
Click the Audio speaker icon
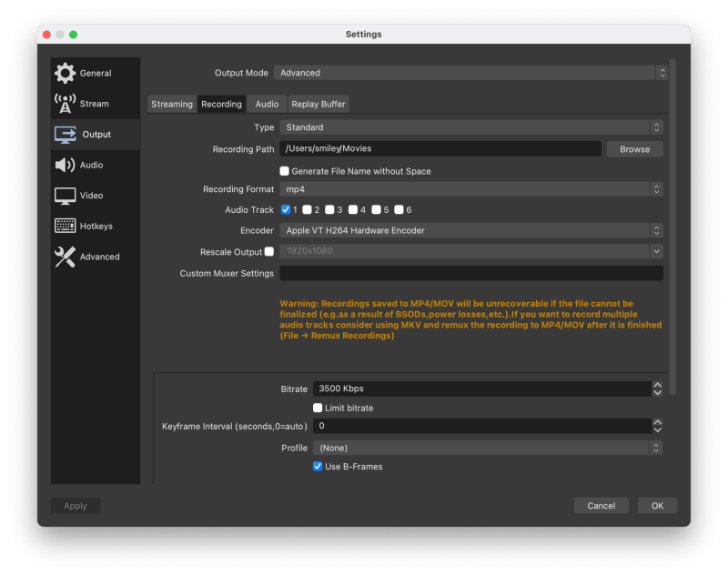65,165
